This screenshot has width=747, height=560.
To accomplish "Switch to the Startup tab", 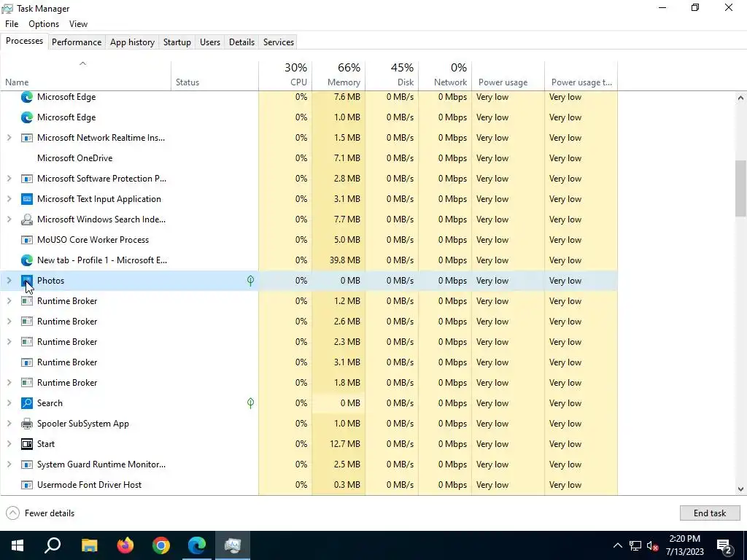I will (x=177, y=42).
